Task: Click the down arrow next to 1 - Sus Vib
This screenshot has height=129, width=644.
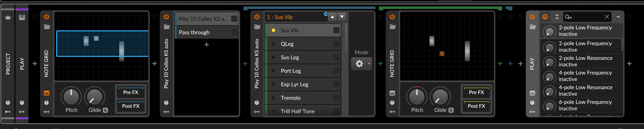Action: [342, 17]
